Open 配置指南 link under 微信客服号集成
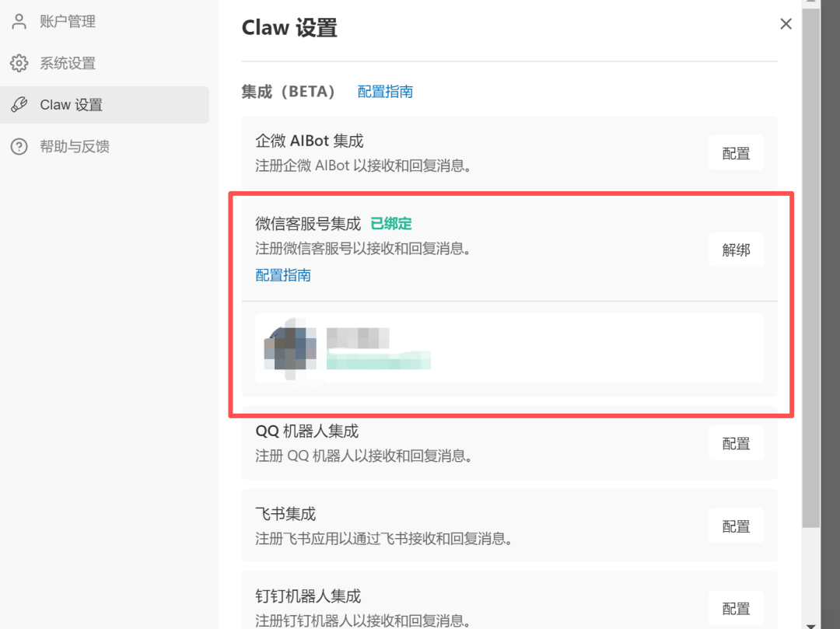The image size is (840, 629). [283, 275]
